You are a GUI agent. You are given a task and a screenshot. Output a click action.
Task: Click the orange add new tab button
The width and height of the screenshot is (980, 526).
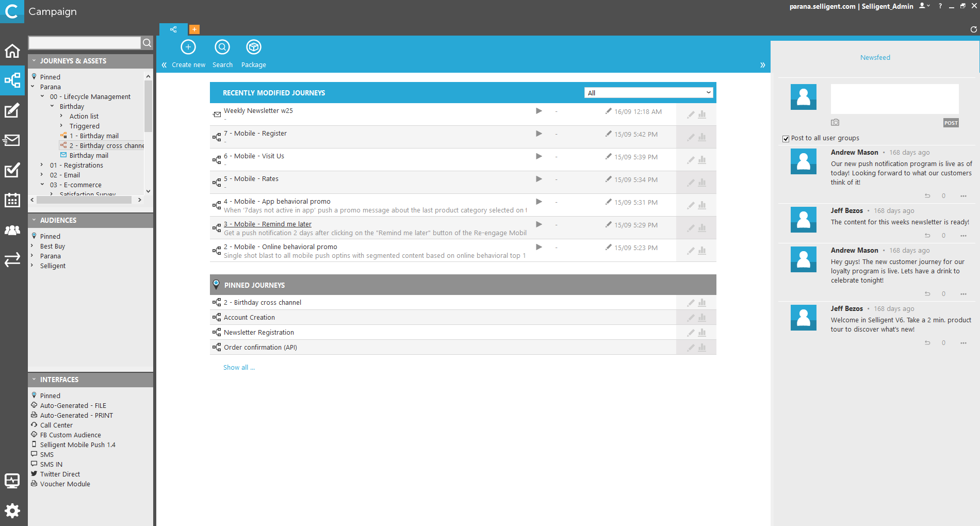tap(194, 29)
